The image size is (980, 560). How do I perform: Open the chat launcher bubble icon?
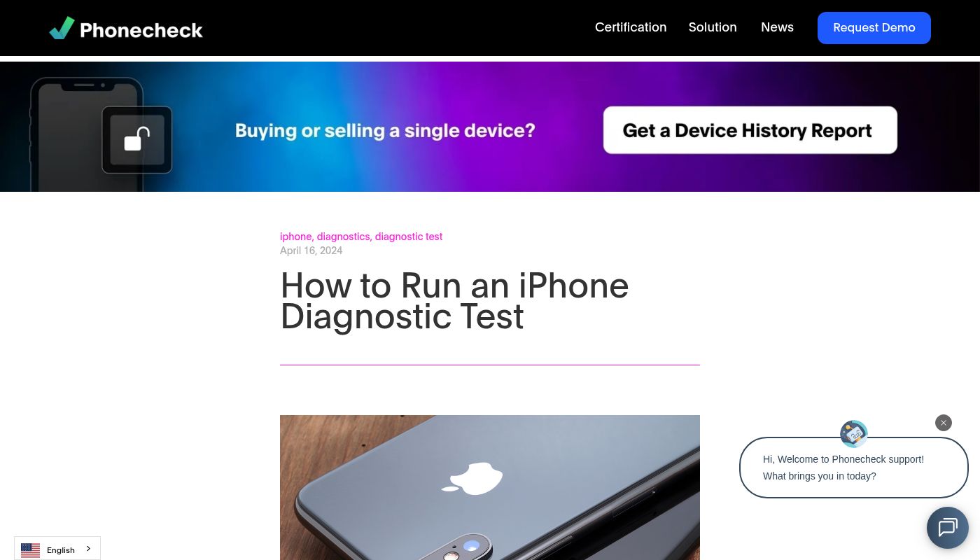pyautogui.click(x=948, y=528)
